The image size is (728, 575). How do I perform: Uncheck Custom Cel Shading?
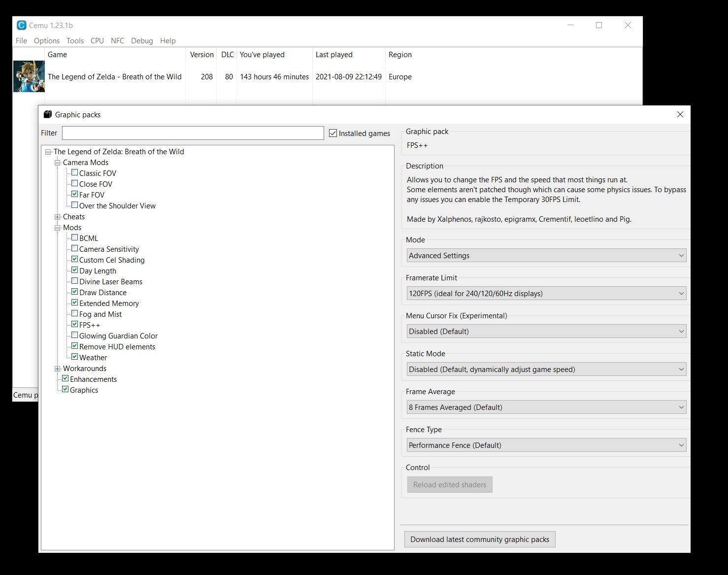(74, 259)
